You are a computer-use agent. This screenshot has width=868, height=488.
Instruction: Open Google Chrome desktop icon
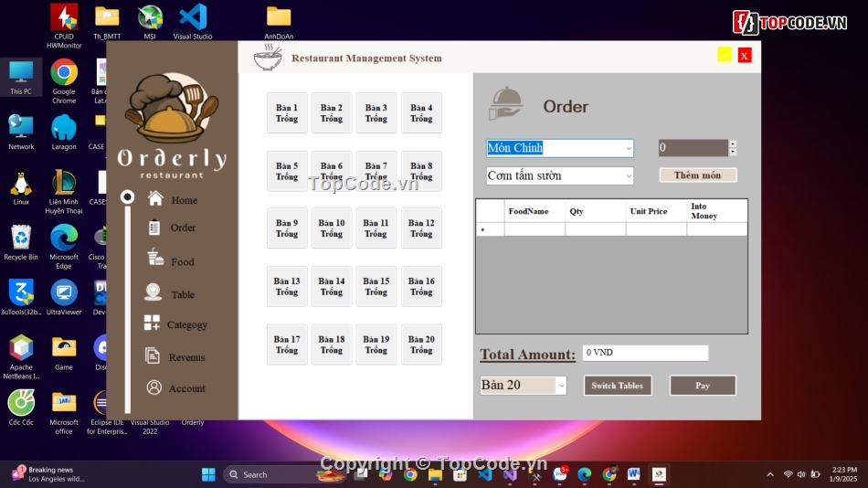tap(64, 80)
